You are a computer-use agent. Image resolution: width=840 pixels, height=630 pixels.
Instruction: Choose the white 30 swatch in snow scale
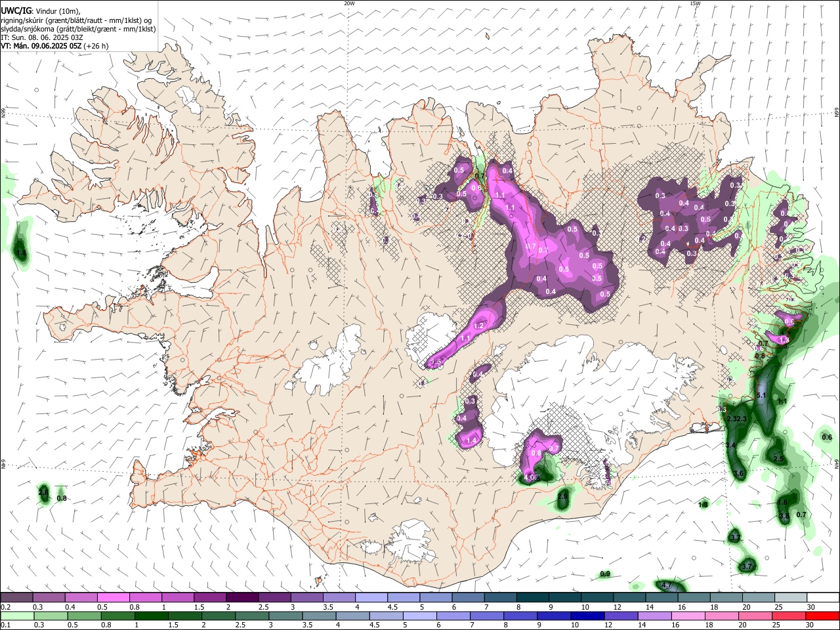pos(823,598)
